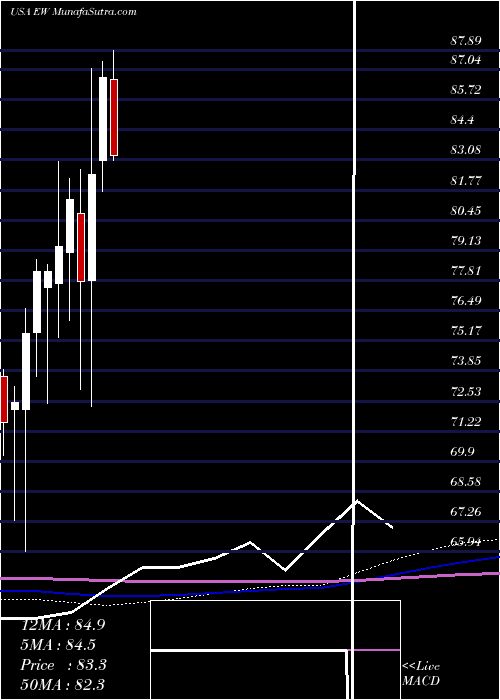Click the 84.4 price axis label

(x=462, y=120)
